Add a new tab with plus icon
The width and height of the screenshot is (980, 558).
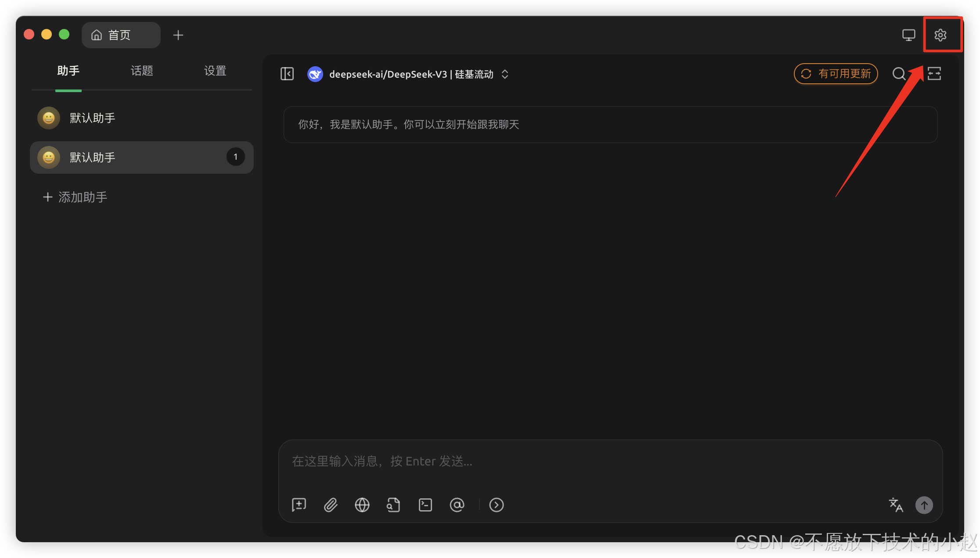(178, 35)
